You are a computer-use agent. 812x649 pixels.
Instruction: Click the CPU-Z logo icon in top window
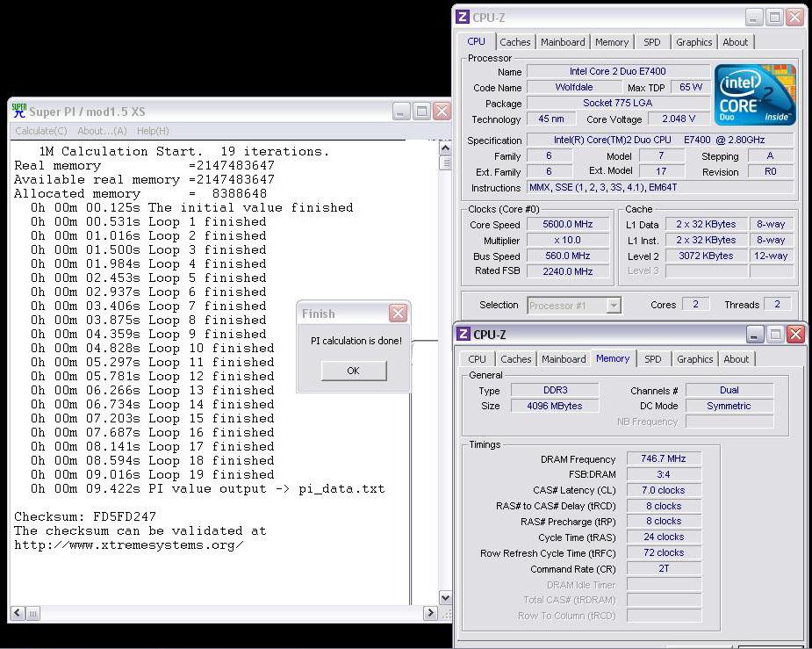tap(463, 17)
